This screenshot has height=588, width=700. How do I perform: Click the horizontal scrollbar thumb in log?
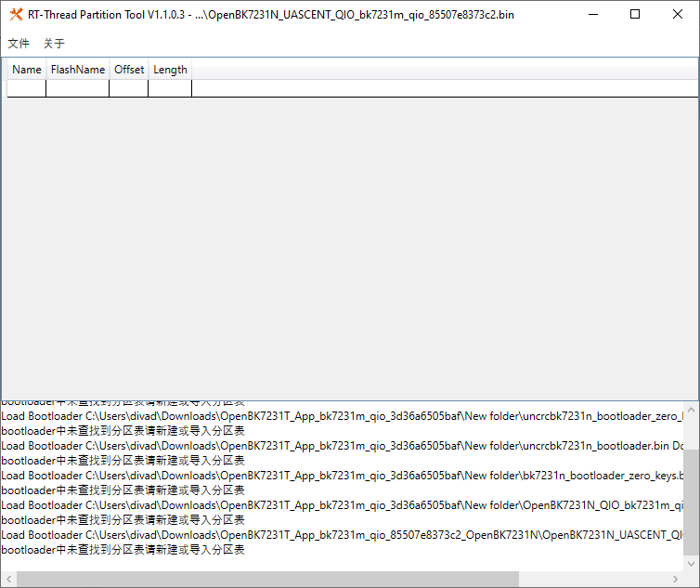(268, 580)
